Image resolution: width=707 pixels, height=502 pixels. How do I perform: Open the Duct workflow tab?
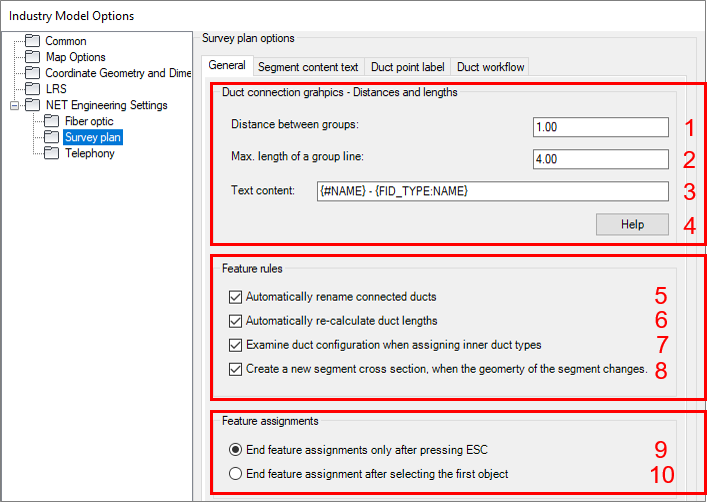click(x=490, y=67)
